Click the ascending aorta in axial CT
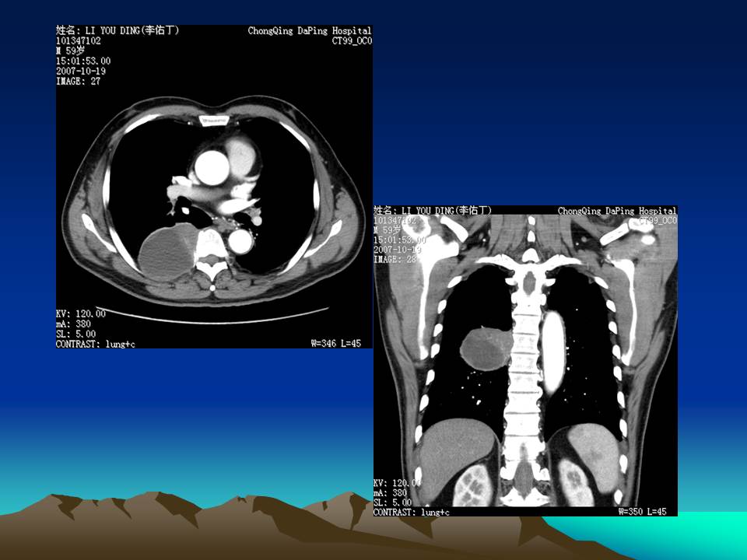Screen dimensions: 747x560 coord(212,165)
